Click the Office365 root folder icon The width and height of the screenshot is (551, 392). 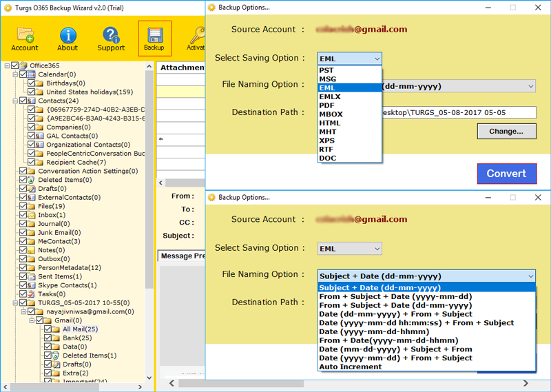pos(23,65)
